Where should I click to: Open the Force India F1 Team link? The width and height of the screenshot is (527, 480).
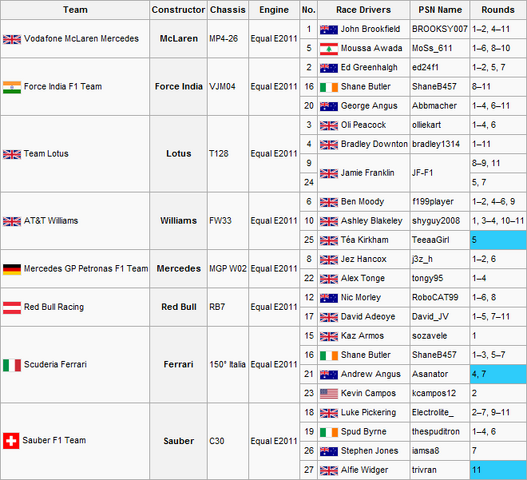pos(63,87)
